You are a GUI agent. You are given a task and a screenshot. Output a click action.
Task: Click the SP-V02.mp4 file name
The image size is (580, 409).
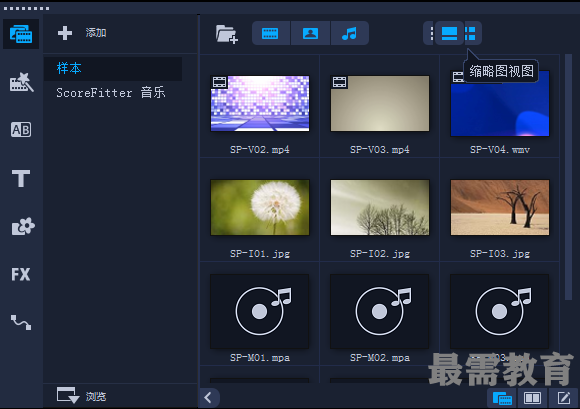click(260, 150)
